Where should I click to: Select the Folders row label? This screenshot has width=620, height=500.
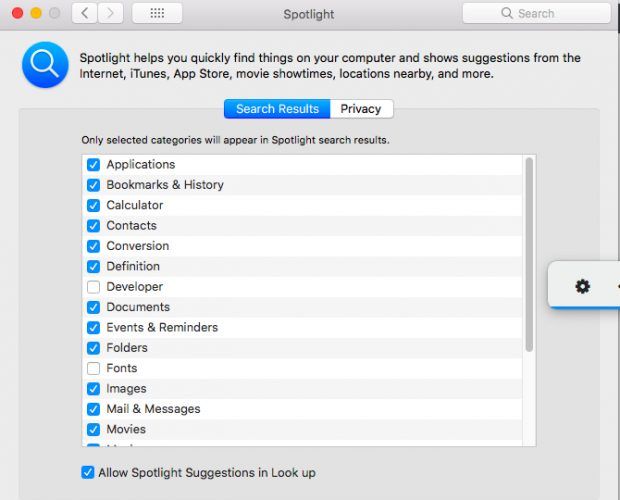point(127,348)
